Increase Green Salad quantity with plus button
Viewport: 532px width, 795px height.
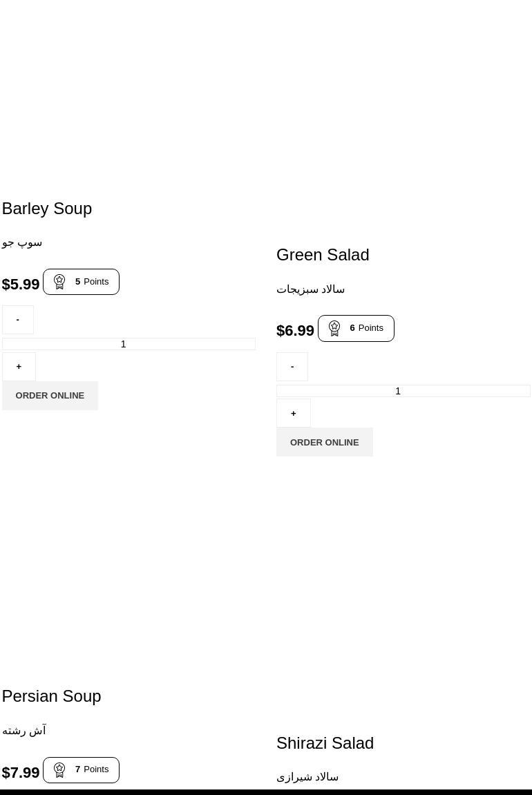coord(294,413)
